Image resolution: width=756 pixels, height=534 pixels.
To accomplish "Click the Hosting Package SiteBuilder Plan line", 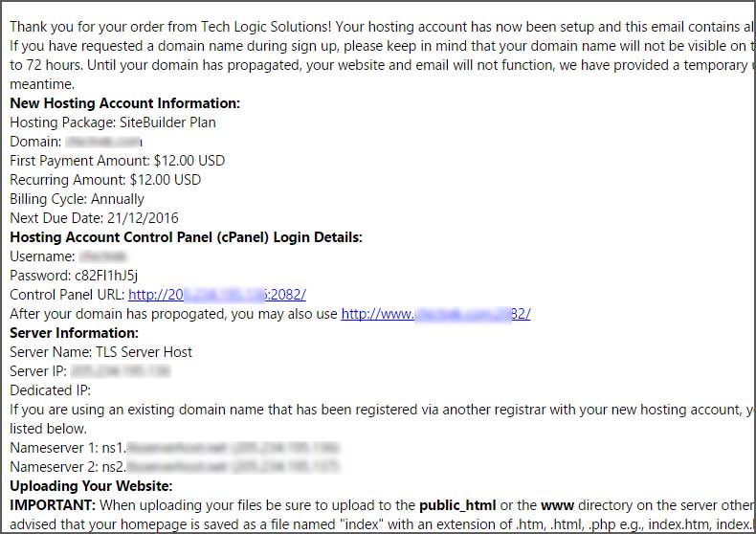I will (x=113, y=122).
